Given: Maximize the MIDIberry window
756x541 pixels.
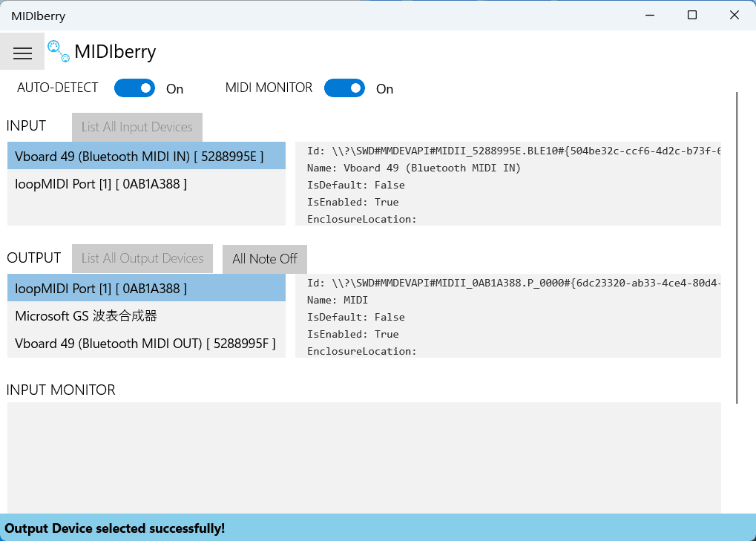Looking at the screenshot, I should (x=691, y=15).
